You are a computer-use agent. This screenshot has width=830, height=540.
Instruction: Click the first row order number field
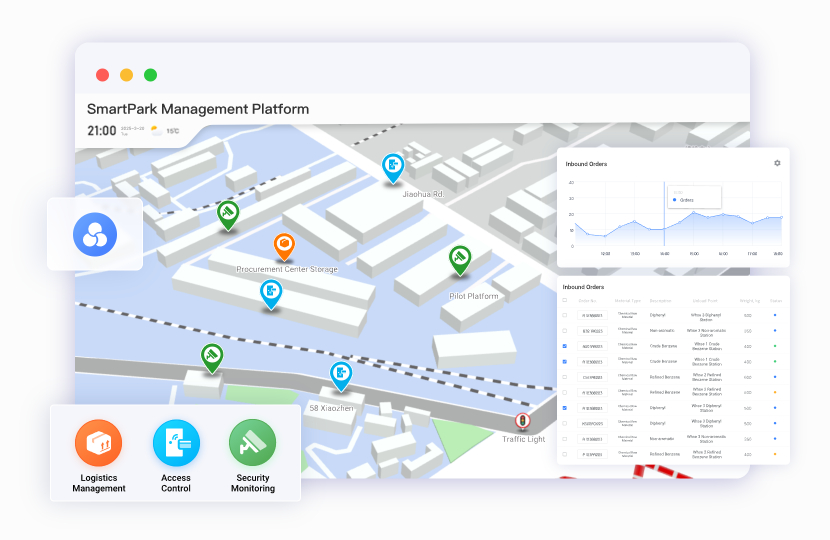(592, 315)
